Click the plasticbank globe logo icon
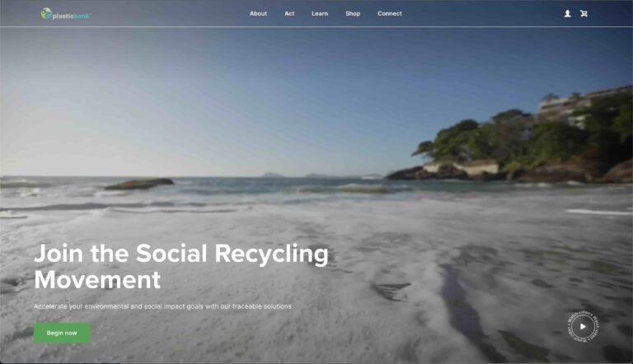Image resolution: width=633 pixels, height=364 pixels. click(x=46, y=13)
